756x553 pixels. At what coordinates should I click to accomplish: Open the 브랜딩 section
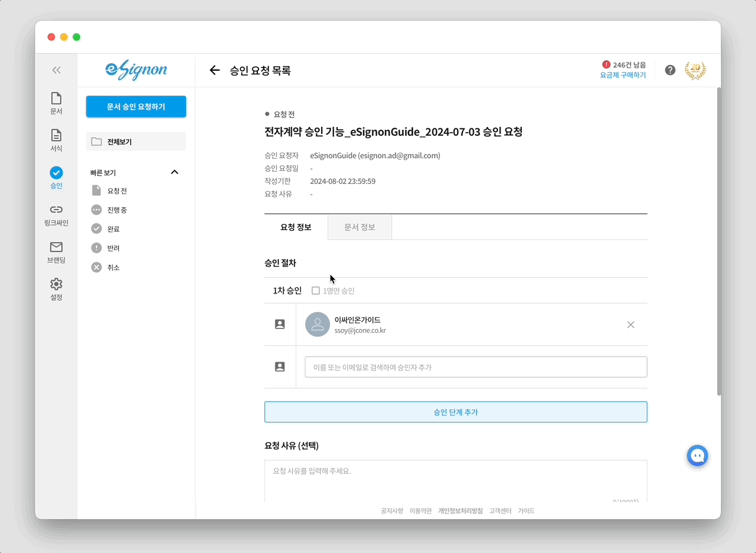pos(56,252)
